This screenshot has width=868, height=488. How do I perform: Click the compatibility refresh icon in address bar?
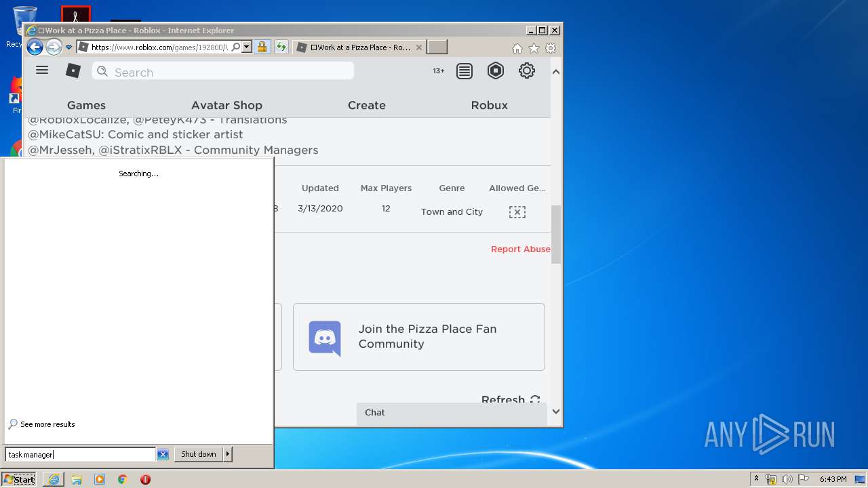click(281, 47)
